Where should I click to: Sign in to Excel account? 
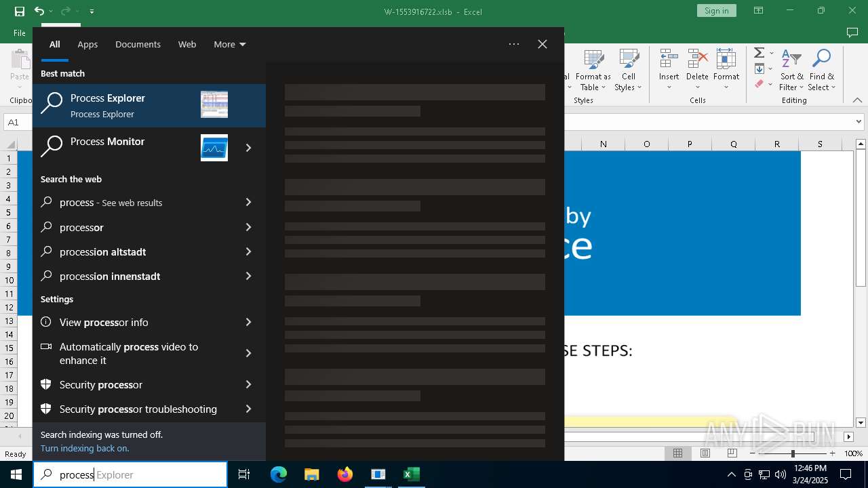[x=716, y=11]
